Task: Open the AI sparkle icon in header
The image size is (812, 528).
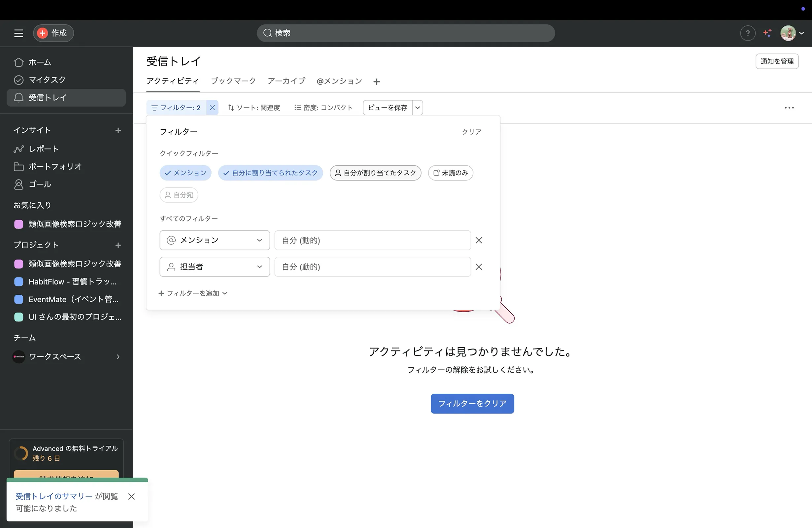Action: (x=767, y=33)
